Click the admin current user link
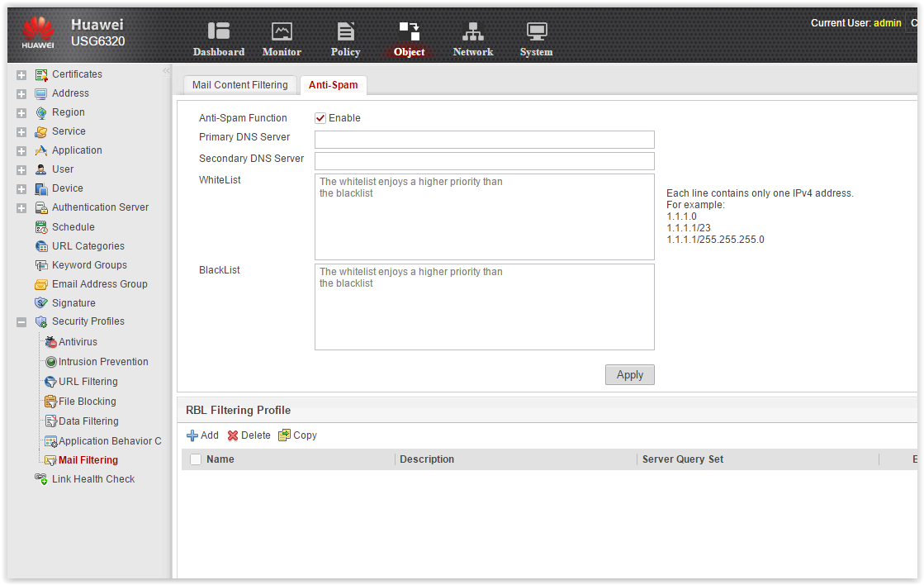The width and height of the screenshot is (924, 585). [888, 23]
